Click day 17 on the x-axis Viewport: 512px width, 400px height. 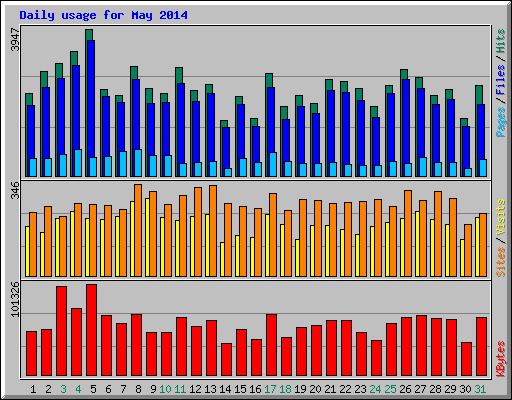point(270,389)
